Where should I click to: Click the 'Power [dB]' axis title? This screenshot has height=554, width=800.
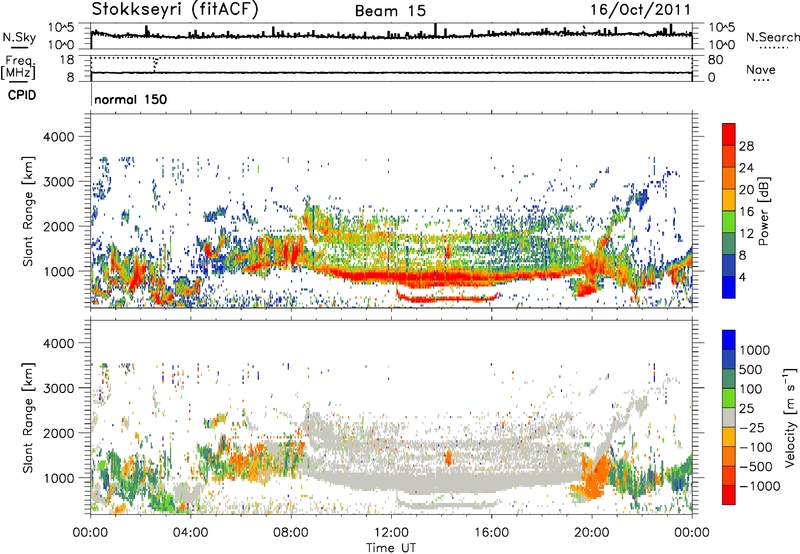(763, 211)
